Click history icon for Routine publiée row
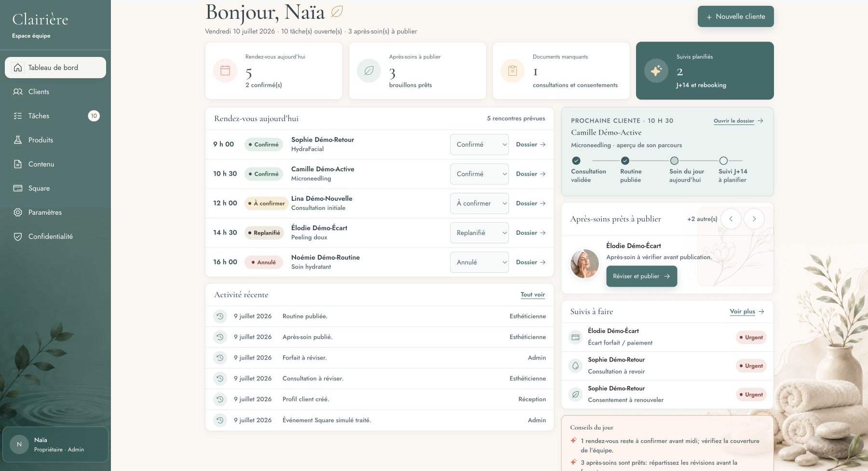Screen dimensions: 868x471 click(x=220, y=316)
